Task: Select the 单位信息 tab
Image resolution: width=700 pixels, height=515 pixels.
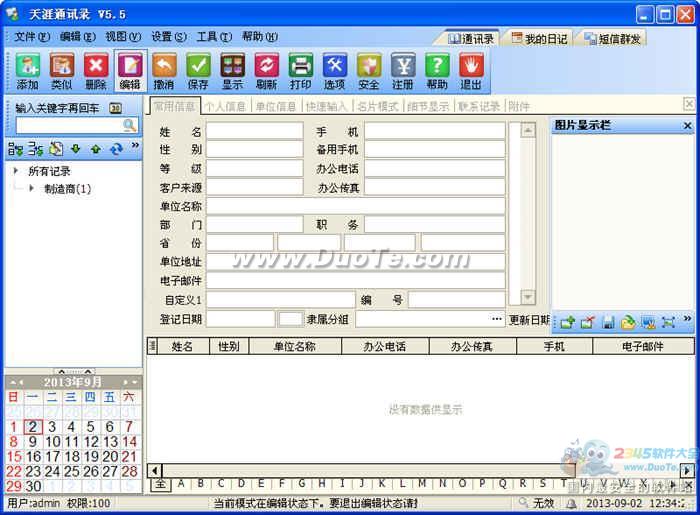Action: click(x=276, y=106)
